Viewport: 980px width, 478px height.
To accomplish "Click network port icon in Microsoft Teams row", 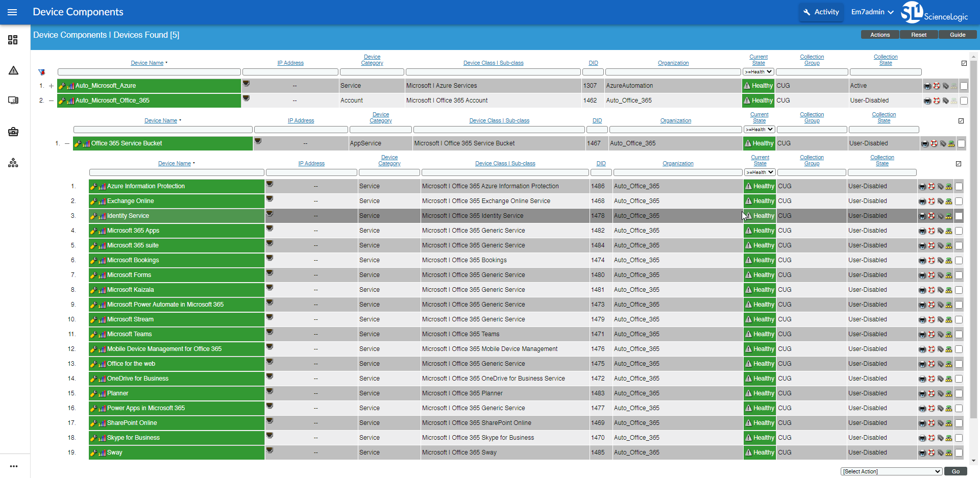I will click(269, 332).
